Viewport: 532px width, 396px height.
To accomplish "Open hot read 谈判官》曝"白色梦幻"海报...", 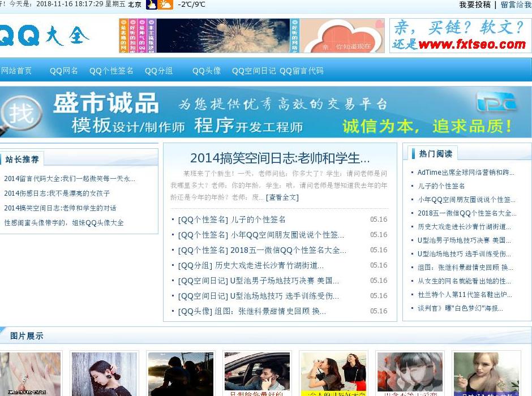I will (460, 308).
